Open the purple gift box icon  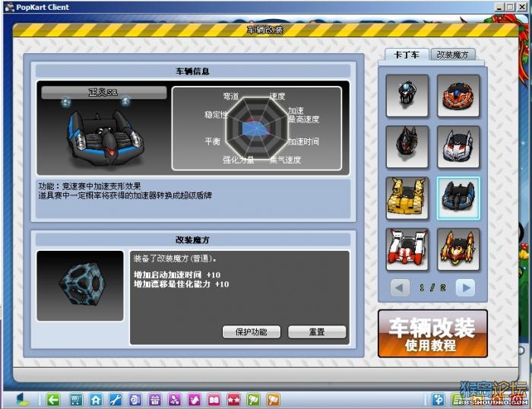pos(155,400)
